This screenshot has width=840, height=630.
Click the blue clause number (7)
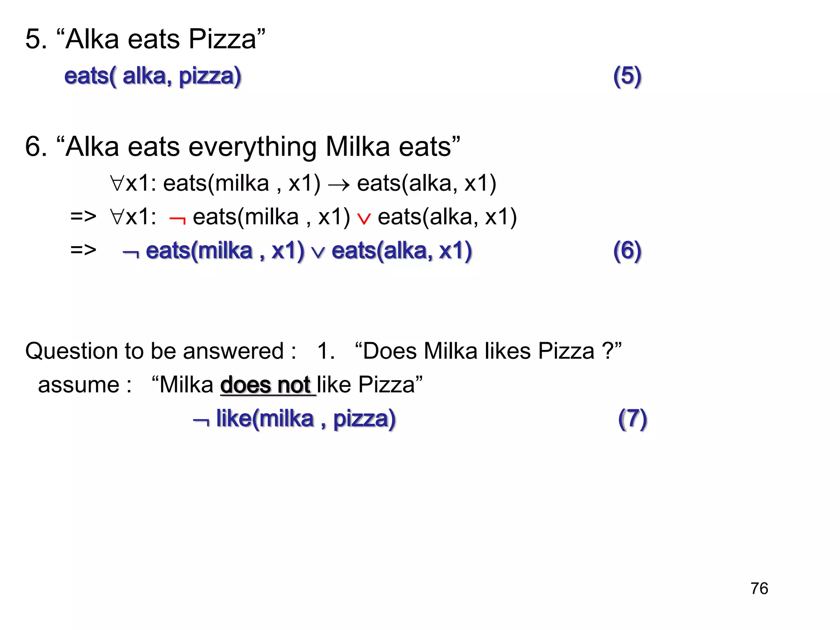[632, 419]
